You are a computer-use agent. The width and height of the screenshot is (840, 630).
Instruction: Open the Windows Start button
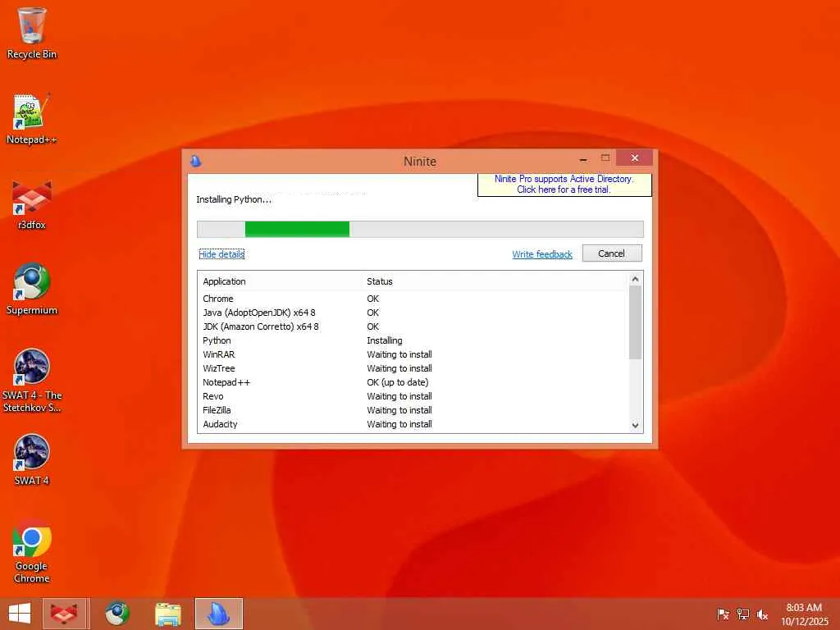click(20, 614)
